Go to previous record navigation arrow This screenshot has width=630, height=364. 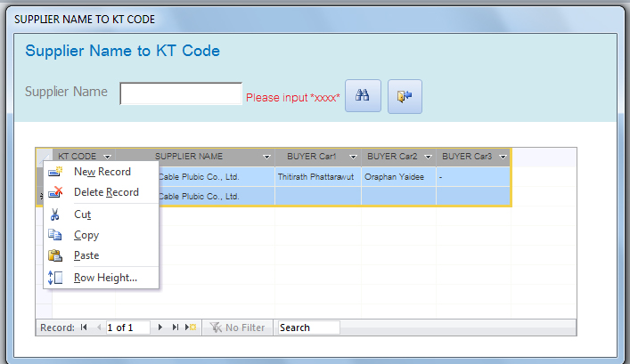97,328
